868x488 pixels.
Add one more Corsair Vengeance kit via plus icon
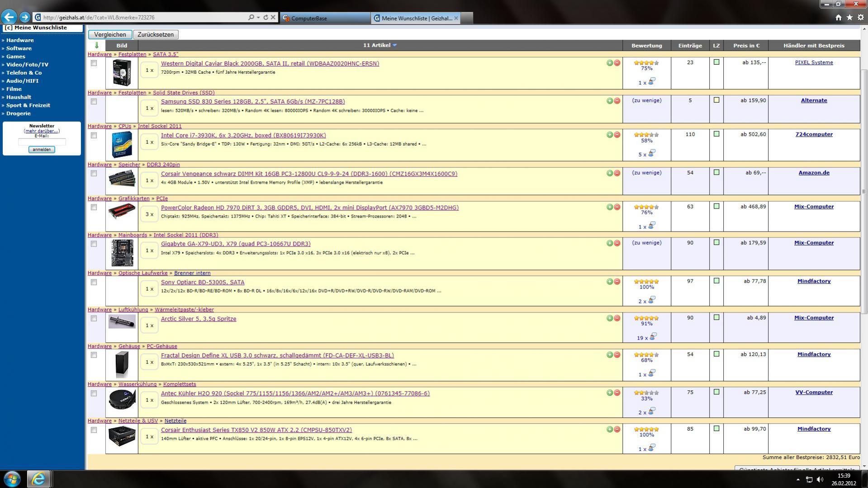click(x=610, y=173)
